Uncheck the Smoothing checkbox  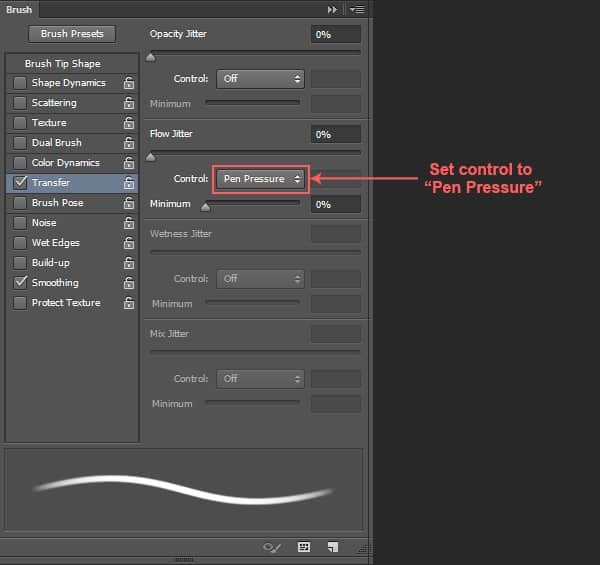click(20, 283)
